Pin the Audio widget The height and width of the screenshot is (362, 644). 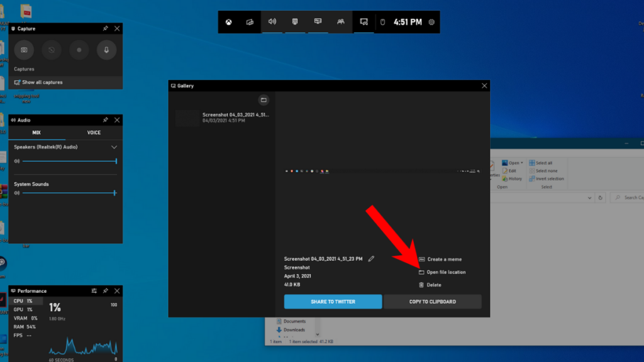click(106, 120)
